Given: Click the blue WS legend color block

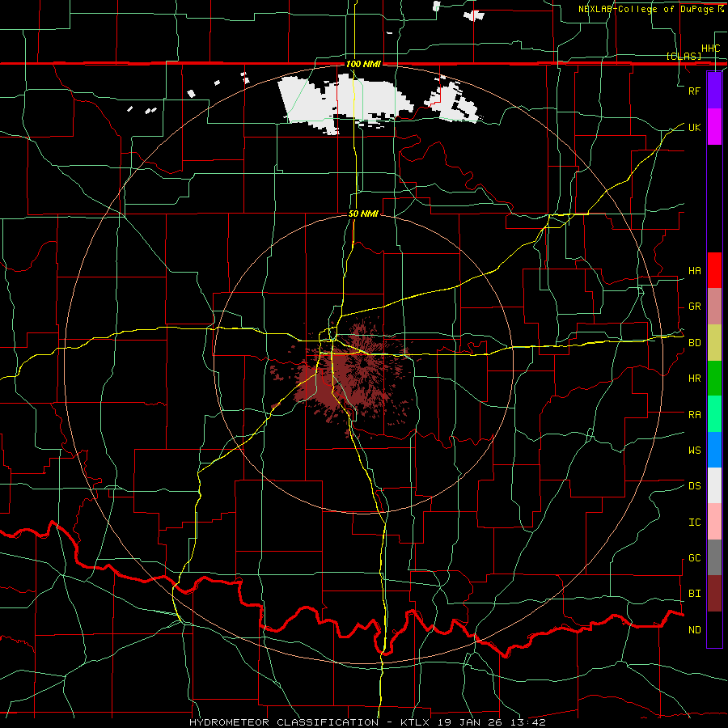Looking at the screenshot, I should click(714, 450).
